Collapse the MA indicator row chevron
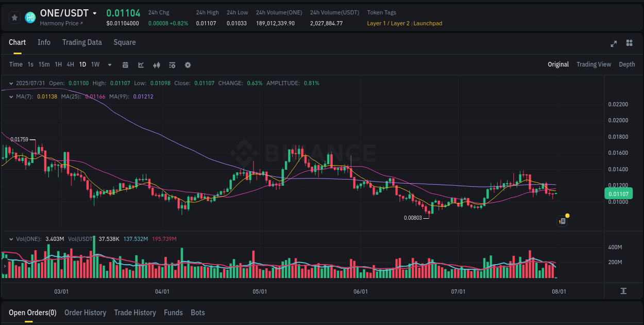Screen dimensions: 644x325 point(11,96)
